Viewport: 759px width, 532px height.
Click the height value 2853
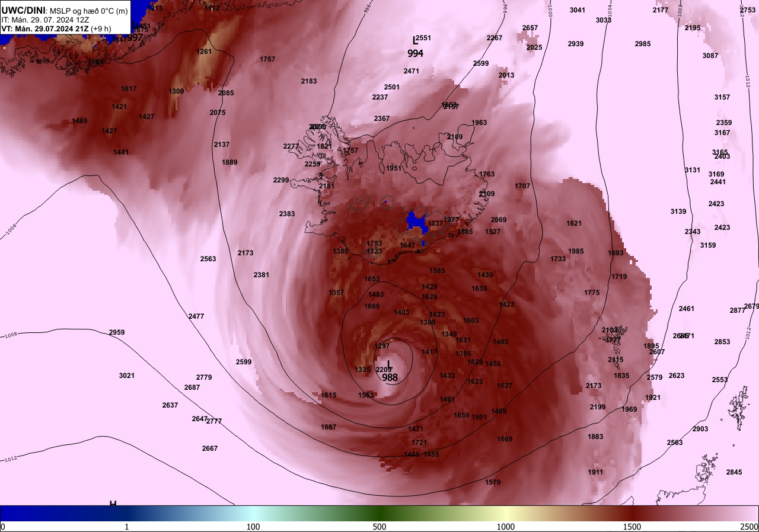coord(722,342)
